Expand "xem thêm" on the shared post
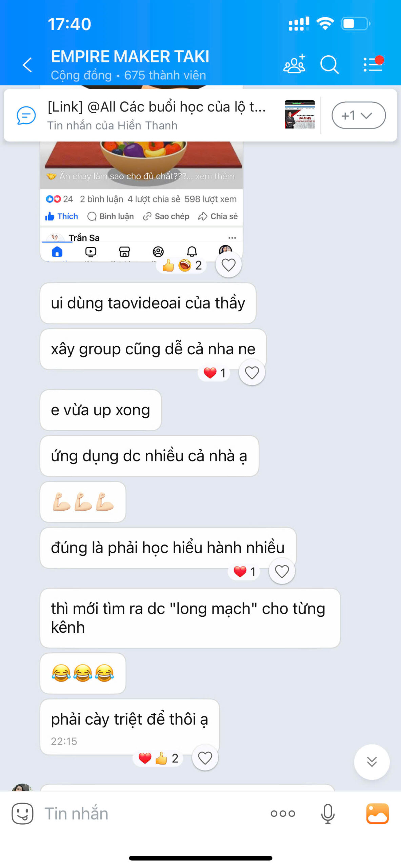 coord(215,176)
